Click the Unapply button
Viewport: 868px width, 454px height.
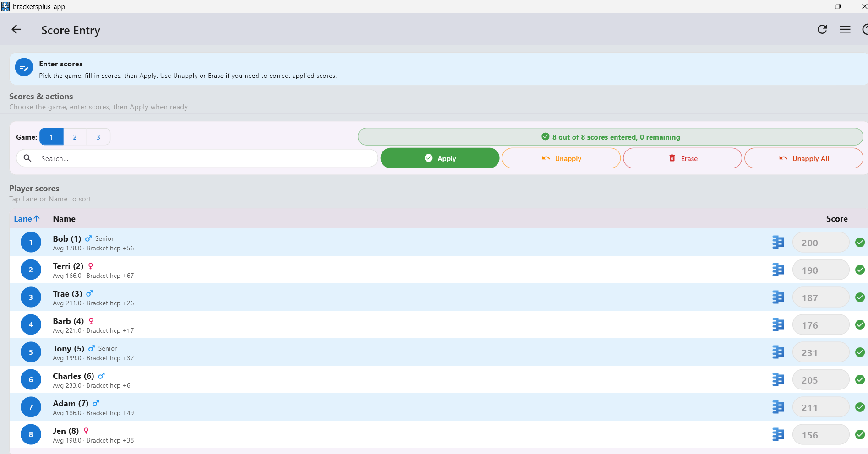point(561,158)
